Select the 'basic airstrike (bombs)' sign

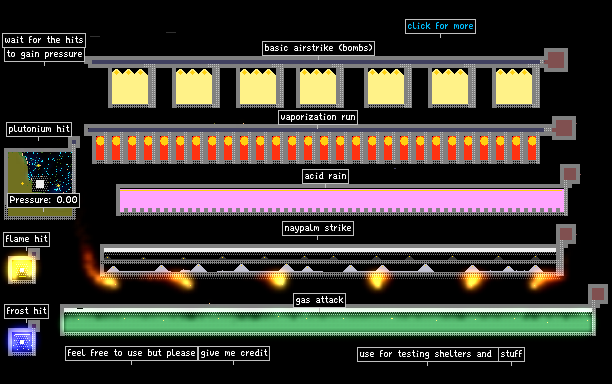coord(318,48)
